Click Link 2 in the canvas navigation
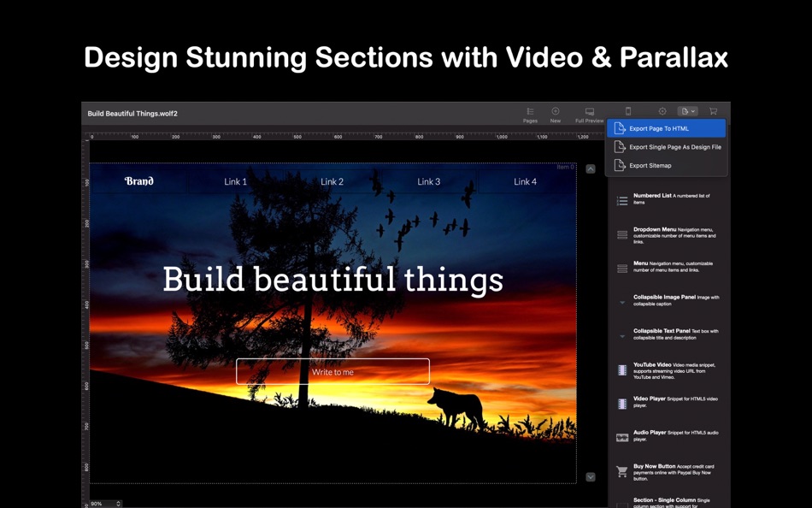812x508 pixels. pyautogui.click(x=332, y=181)
